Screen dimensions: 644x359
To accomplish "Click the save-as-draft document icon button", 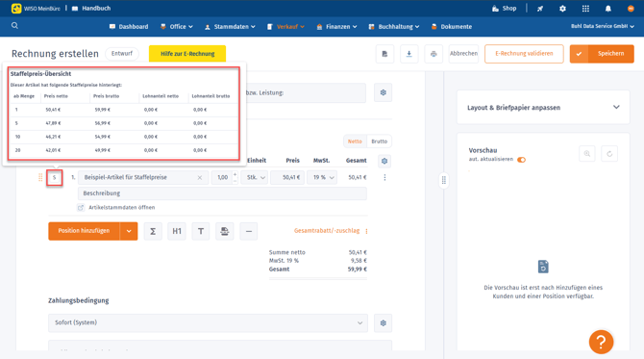I will [384, 54].
